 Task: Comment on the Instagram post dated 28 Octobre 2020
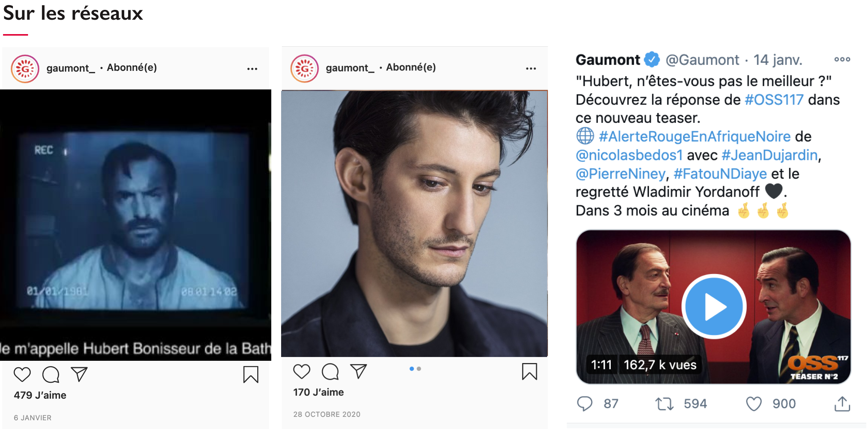[330, 371]
